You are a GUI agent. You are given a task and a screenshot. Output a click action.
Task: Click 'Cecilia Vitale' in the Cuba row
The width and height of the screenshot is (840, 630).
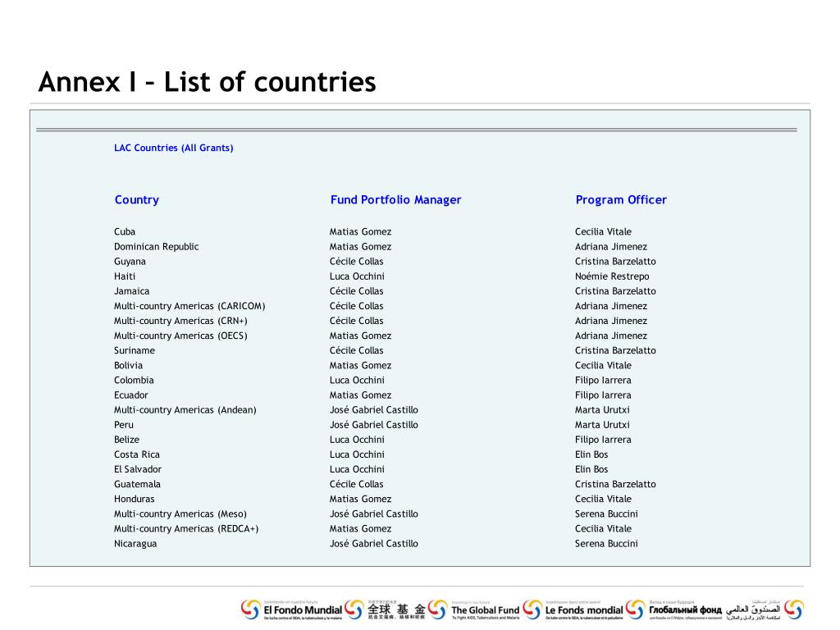[603, 231]
